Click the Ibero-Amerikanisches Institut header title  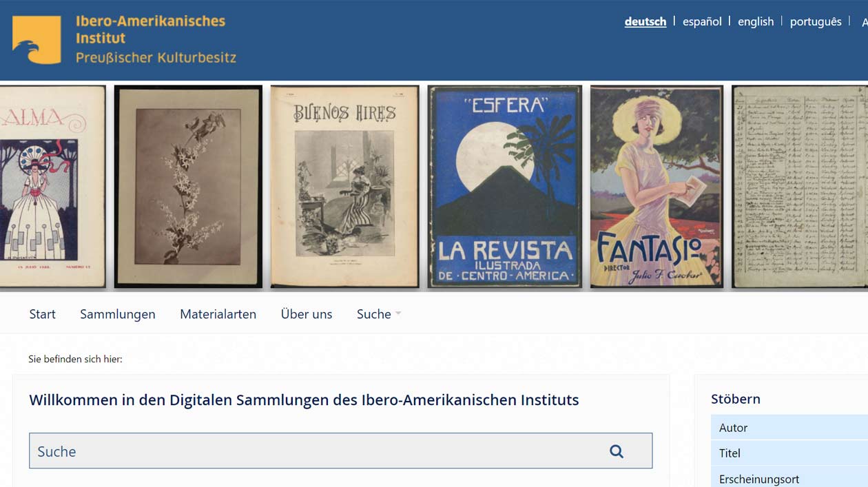150,29
